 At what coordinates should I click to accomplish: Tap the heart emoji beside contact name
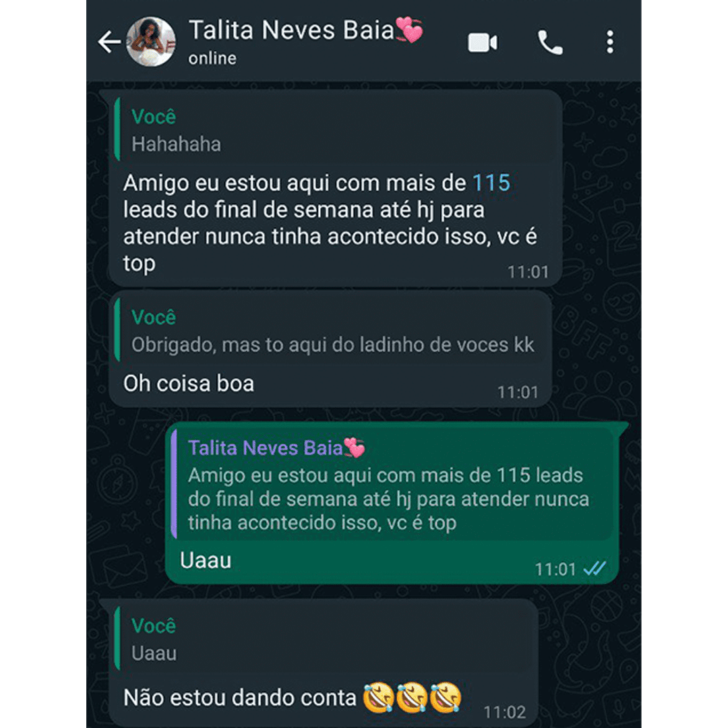(409, 30)
